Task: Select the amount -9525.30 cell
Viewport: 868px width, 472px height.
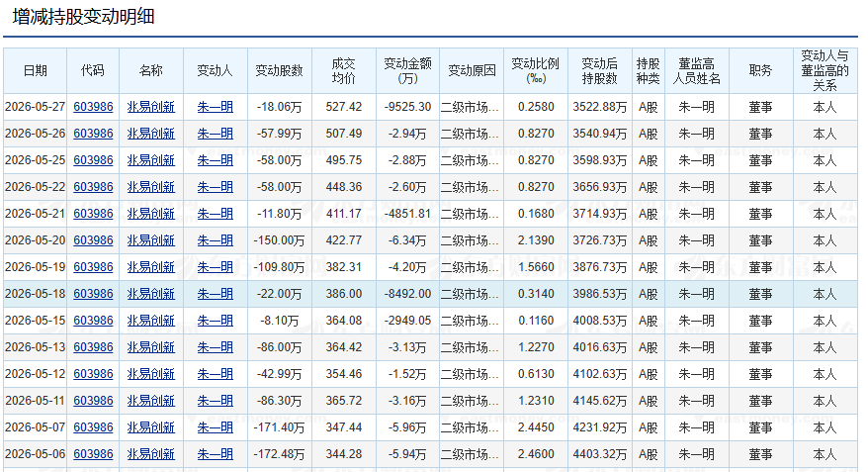Action: pos(408,107)
